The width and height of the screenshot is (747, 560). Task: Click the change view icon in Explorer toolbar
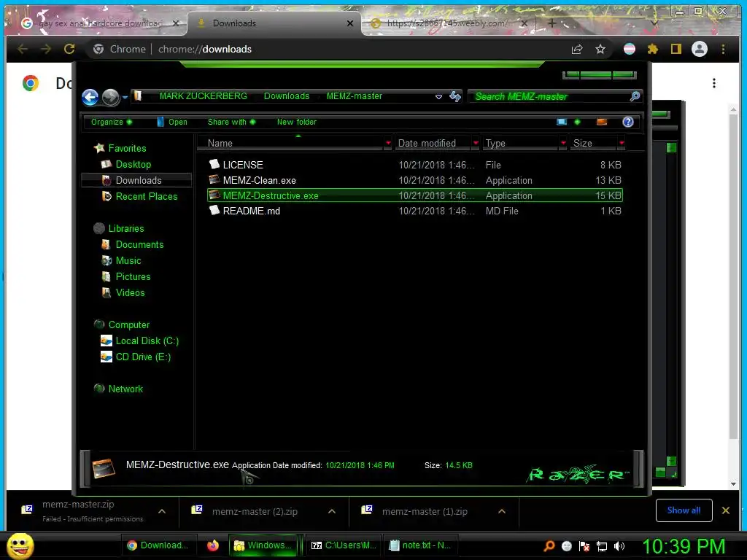pos(562,122)
